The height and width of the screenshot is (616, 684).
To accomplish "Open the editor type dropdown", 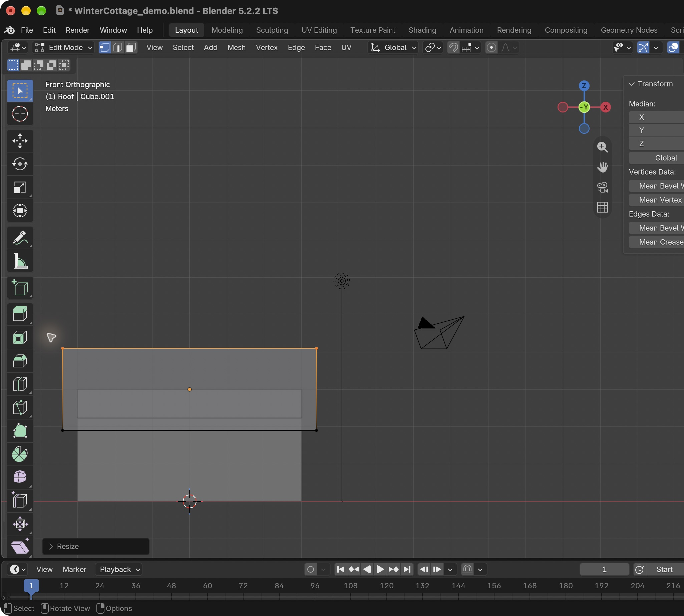I will [x=18, y=47].
